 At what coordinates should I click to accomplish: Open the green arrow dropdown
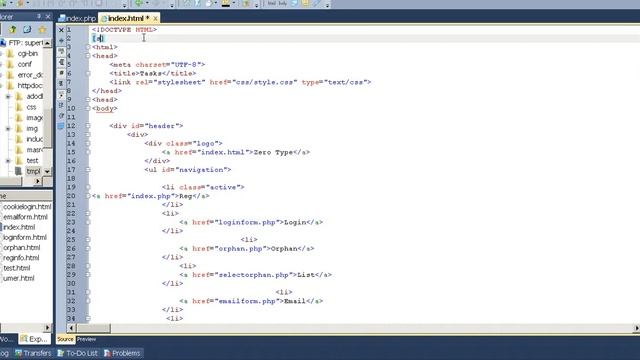[x=147, y=4]
